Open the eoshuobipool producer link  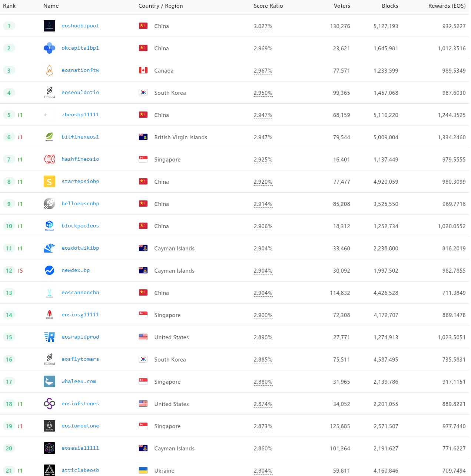point(80,26)
